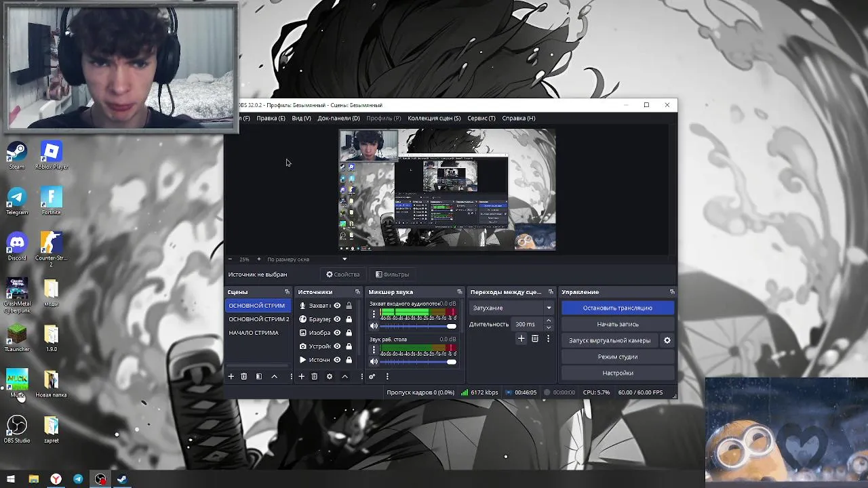Remove the scene transition with trash icon
This screenshot has width=868, height=488.
coord(534,338)
